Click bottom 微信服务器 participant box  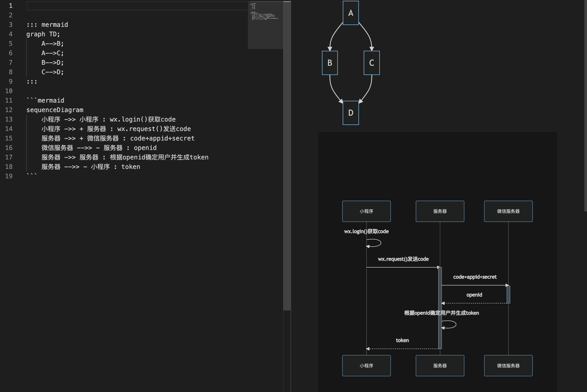[508, 366]
